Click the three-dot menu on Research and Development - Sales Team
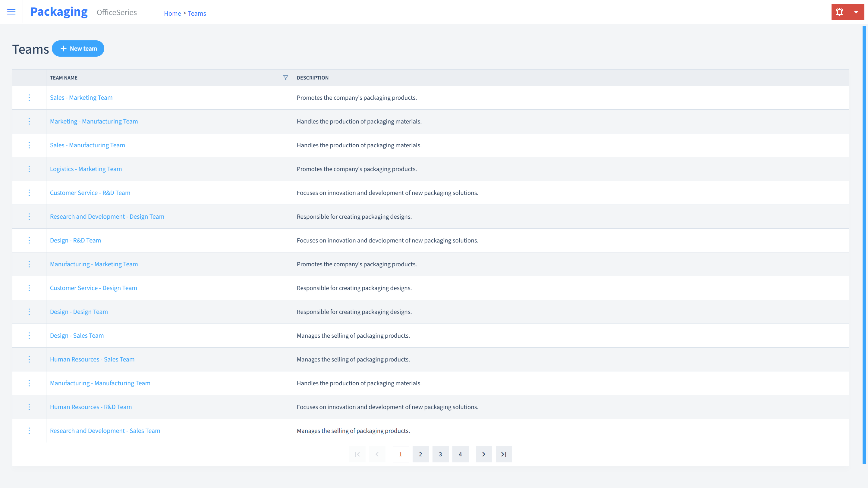Viewport: 868px width, 488px height. coord(29,430)
